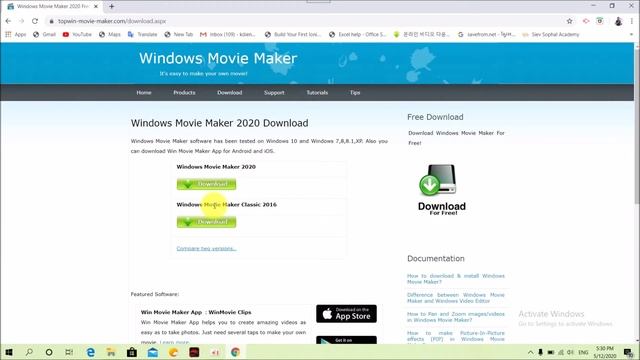Open Siev Sophal Academy bookmark
Screen dimensions: 640x360
[x=551, y=35]
